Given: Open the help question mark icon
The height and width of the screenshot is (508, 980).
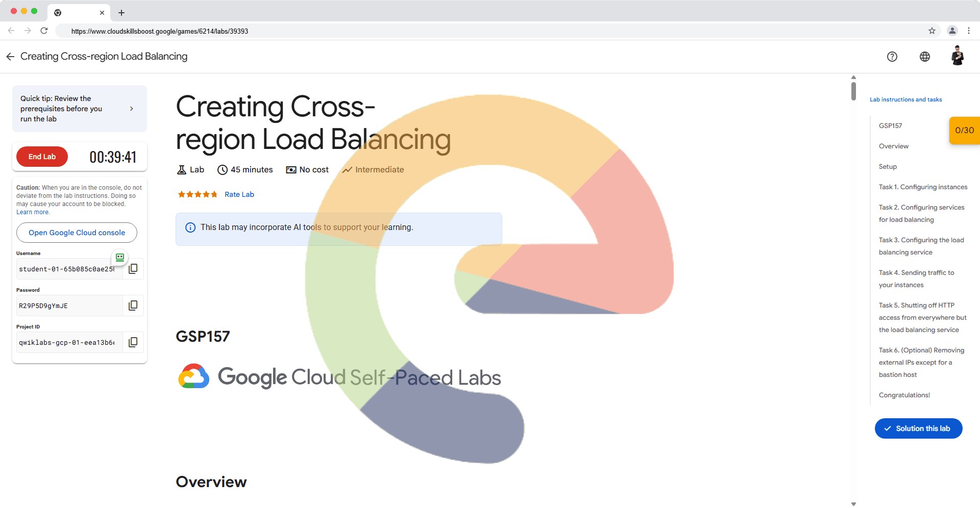Looking at the screenshot, I should [892, 57].
